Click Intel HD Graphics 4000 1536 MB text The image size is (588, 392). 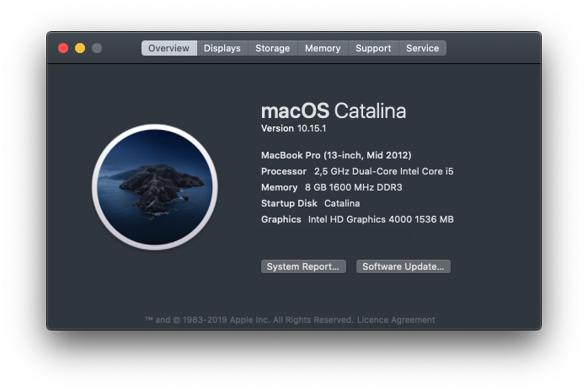pyautogui.click(x=381, y=219)
